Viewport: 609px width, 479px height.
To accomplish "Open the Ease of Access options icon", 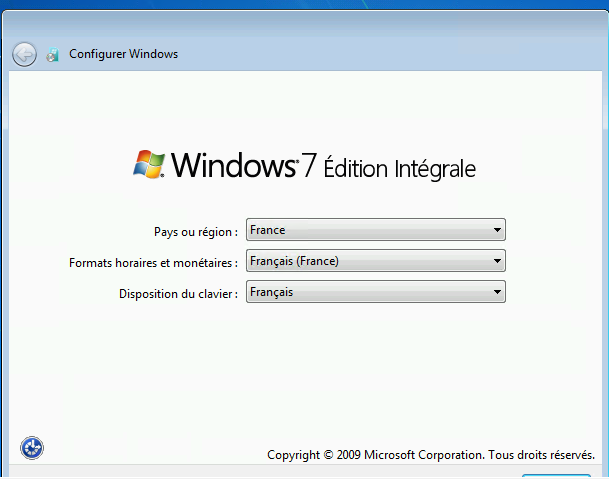I will [x=32, y=448].
